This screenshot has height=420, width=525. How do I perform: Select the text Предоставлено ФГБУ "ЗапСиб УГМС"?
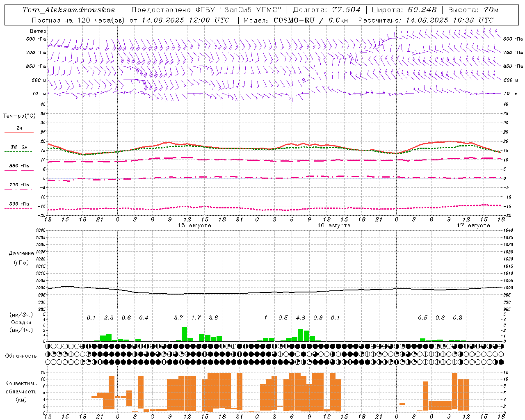(x=206, y=10)
